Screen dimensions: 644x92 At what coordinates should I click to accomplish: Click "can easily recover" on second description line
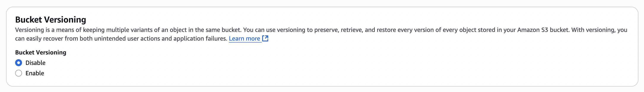pyautogui.click(x=39, y=39)
